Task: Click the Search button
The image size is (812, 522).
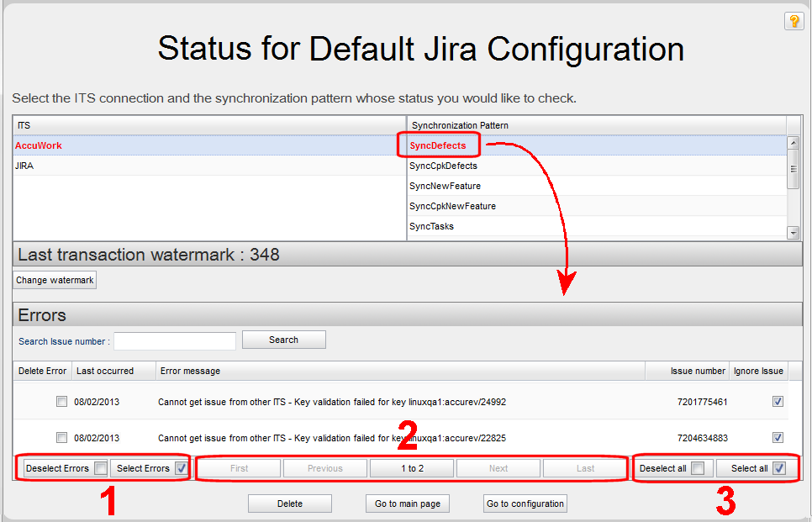Action: pyautogui.click(x=283, y=340)
